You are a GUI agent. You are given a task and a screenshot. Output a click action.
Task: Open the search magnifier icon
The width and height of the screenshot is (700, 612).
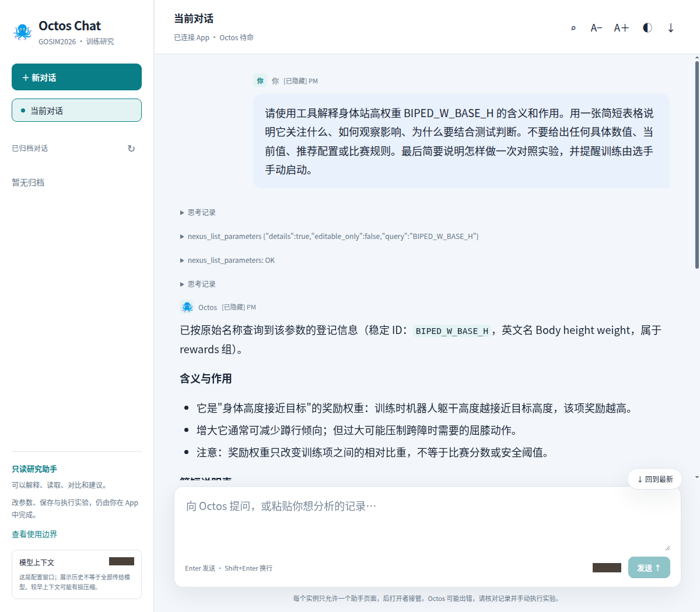click(x=573, y=28)
